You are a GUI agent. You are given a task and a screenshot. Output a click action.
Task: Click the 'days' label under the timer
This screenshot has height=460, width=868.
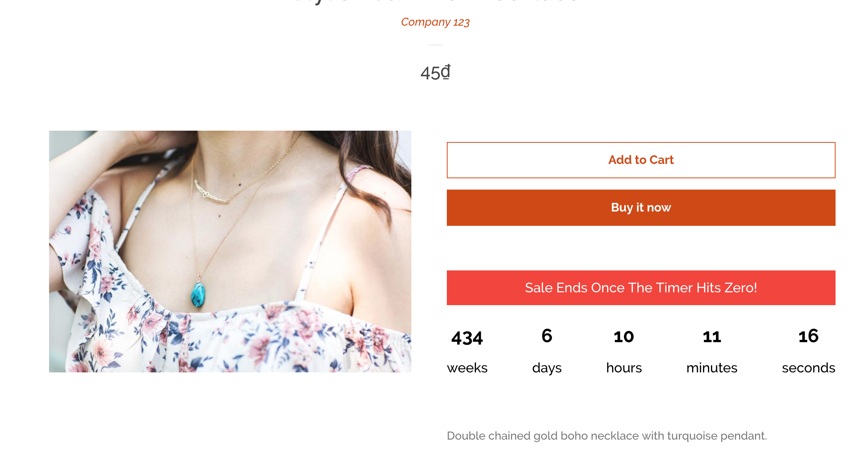pyautogui.click(x=547, y=367)
